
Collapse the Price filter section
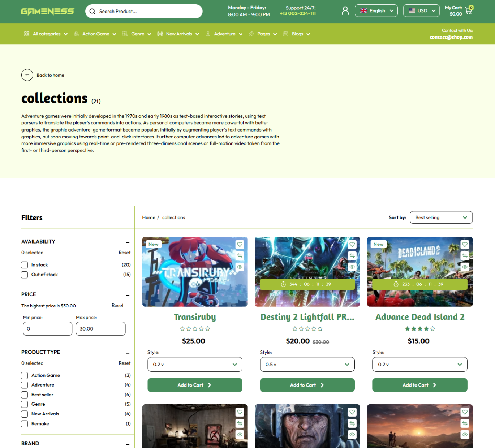point(128,295)
